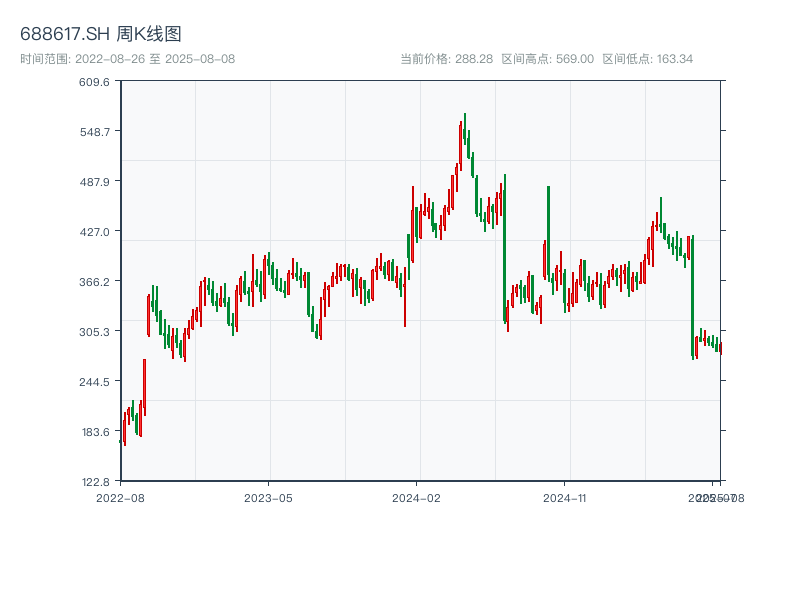Click the 2022-08 x-axis date label
The width and height of the screenshot is (800, 600).
tap(120, 497)
